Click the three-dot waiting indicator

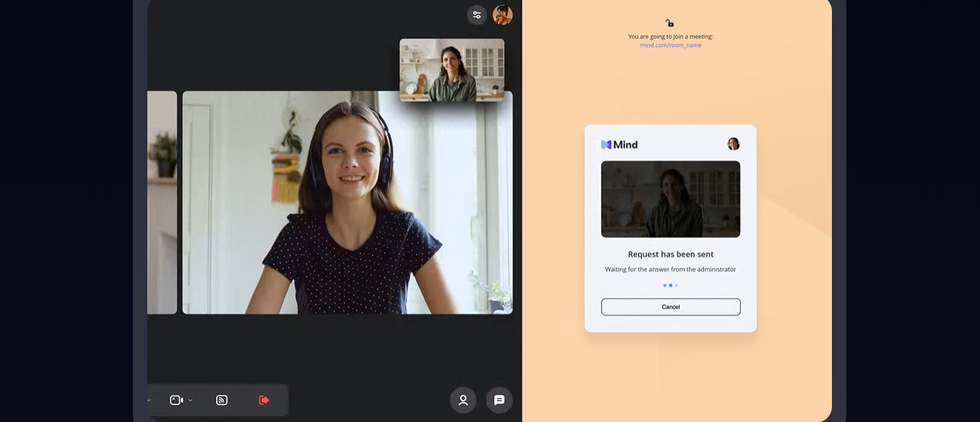(x=670, y=286)
